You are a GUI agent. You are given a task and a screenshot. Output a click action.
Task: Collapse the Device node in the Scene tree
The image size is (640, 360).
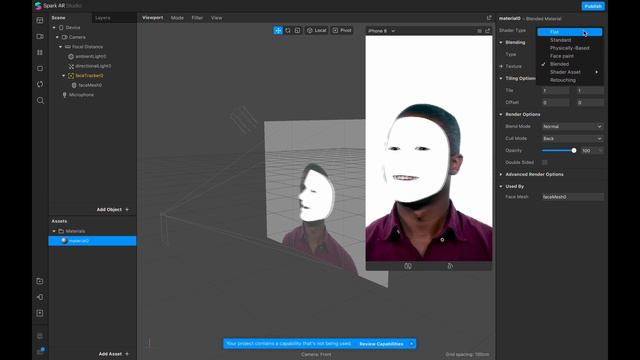click(54, 28)
